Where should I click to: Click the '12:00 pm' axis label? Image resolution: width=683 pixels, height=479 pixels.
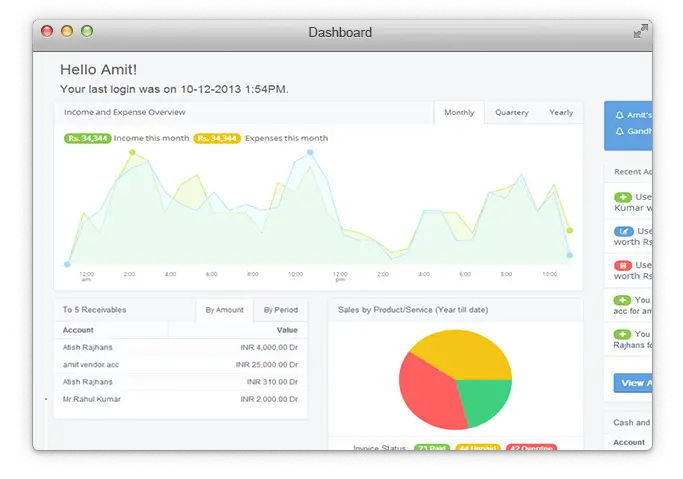(340, 276)
